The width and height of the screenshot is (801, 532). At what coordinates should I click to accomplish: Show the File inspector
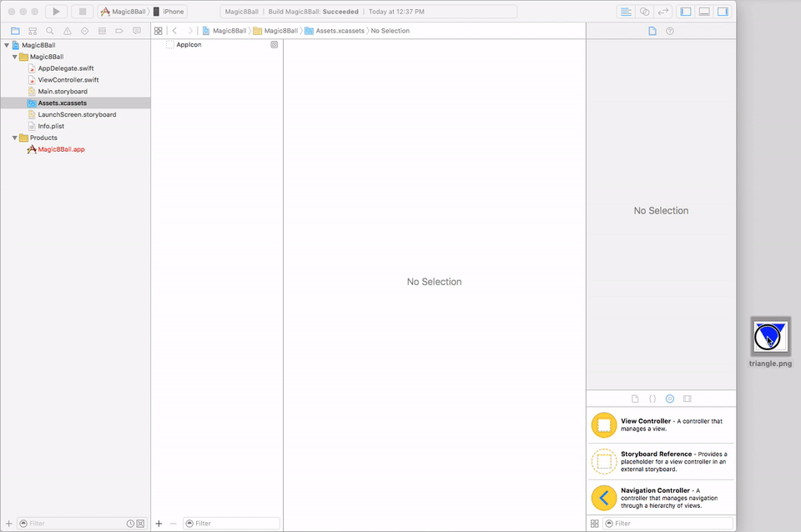coord(652,31)
